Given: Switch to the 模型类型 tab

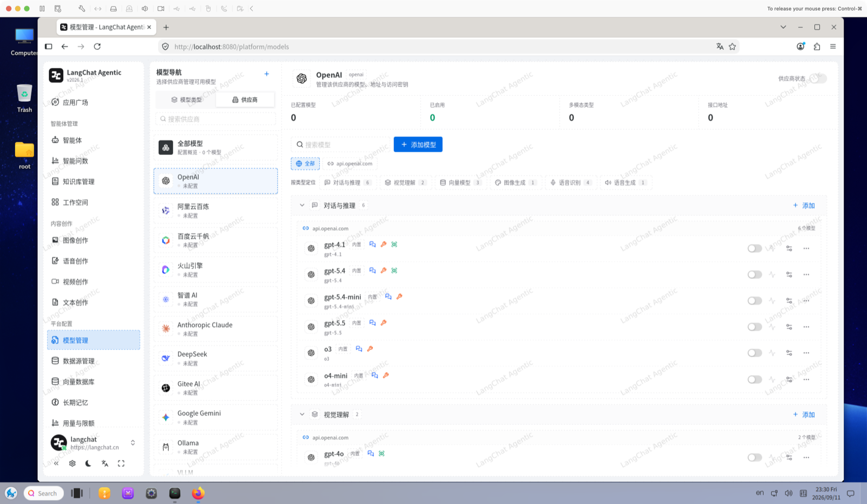Looking at the screenshot, I should click(186, 100).
